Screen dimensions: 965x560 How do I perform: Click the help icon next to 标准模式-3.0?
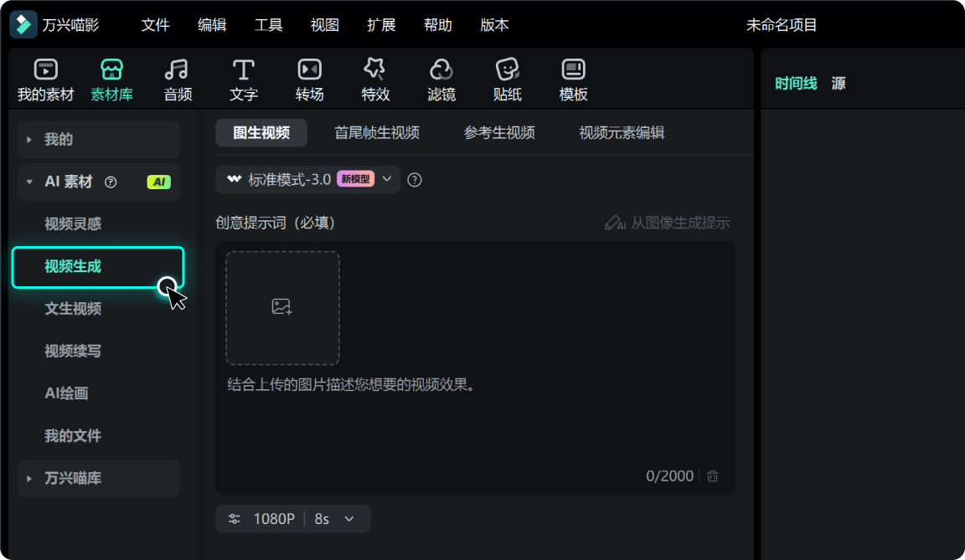pyautogui.click(x=415, y=179)
